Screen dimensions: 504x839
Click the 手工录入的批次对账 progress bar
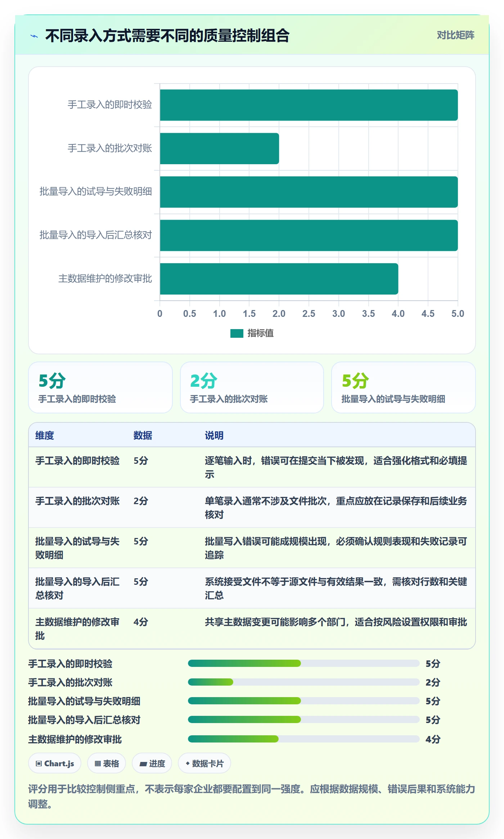pos(303,682)
